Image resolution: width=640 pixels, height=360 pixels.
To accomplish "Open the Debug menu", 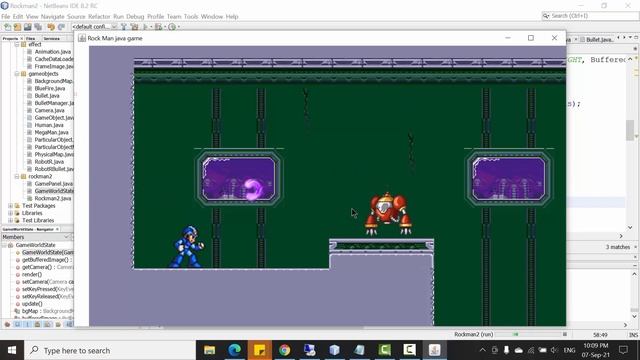I will [135, 17].
